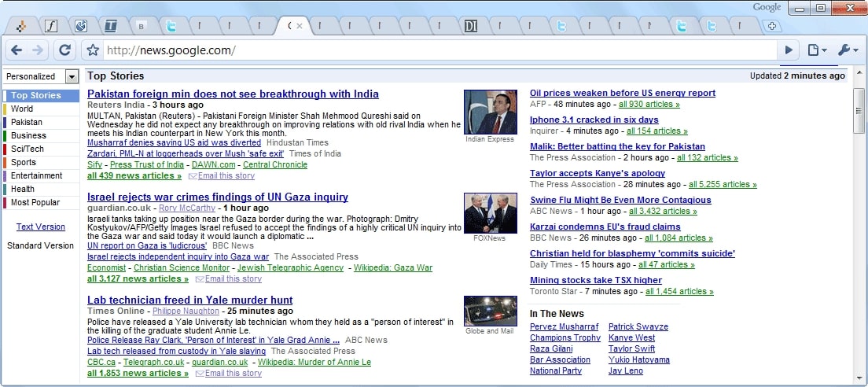Switch to the tab with italic f favicon
The width and height of the screenshot is (868, 387).
pos(51,26)
